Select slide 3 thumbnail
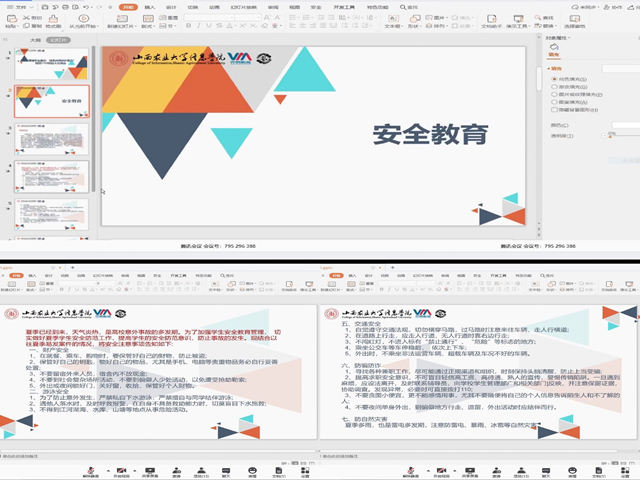The height and width of the screenshot is (480, 640). [51, 139]
